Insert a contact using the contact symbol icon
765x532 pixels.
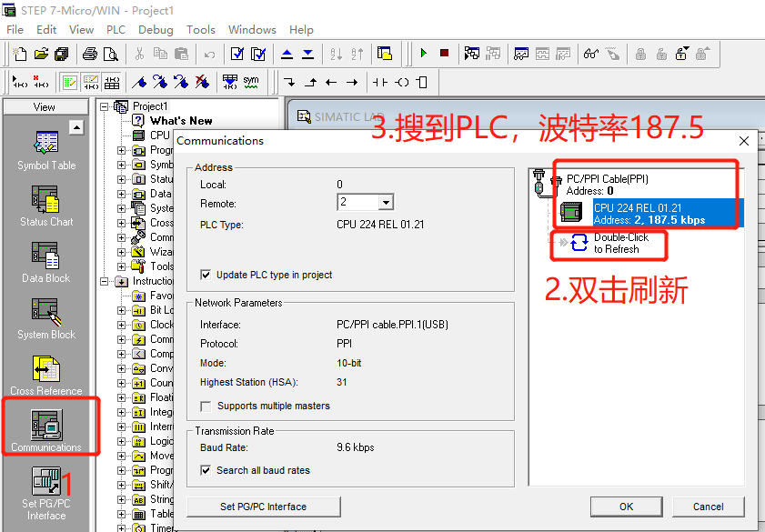point(380,83)
